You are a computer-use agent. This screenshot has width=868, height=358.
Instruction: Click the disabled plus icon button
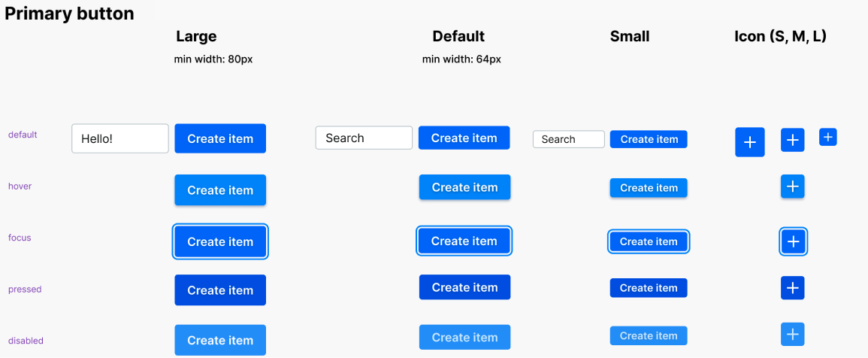coord(792,334)
